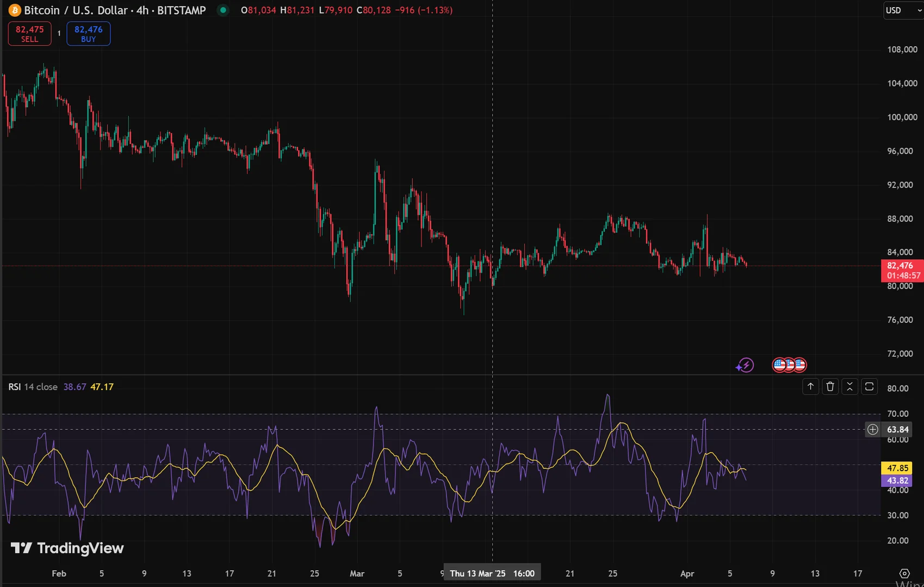Delete the RSI pane with trash icon

tap(830, 386)
